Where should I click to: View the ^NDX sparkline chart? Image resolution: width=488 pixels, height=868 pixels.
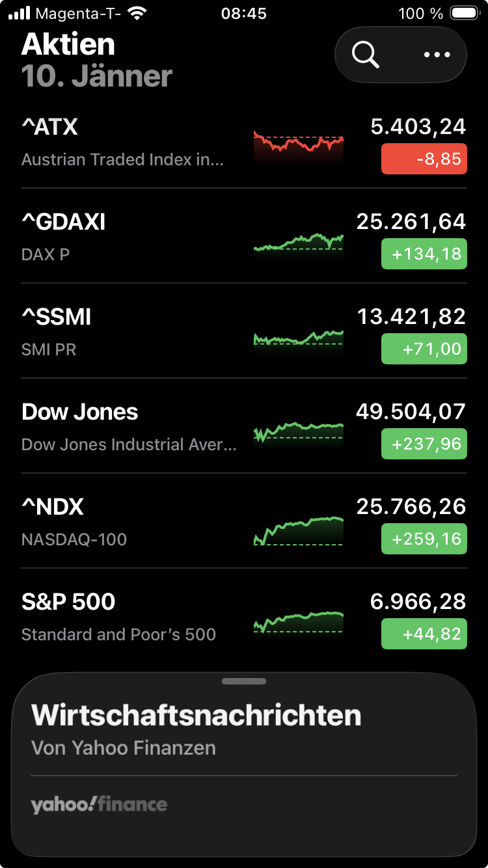point(298,530)
